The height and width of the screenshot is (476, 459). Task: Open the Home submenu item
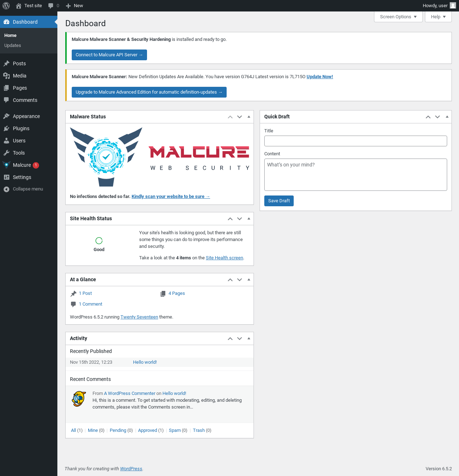pyautogui.click(x=10, y=36)
